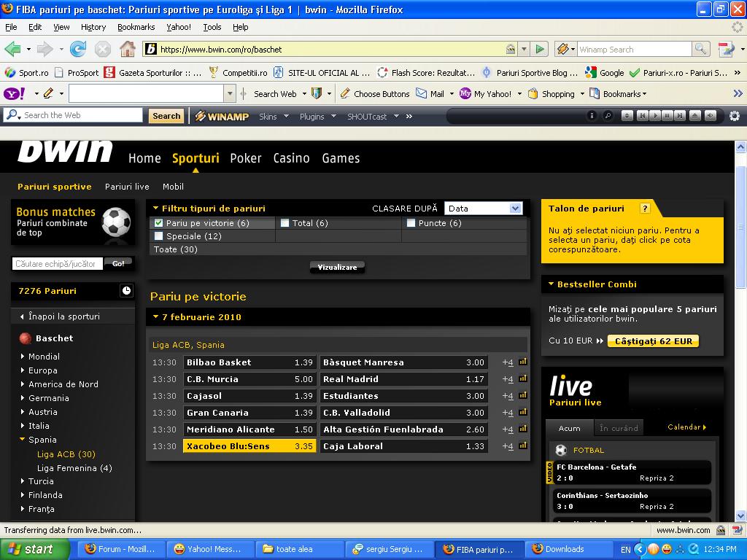Open the Clasare după Data dropdown

pyautogui.click(x=483, y=208)
